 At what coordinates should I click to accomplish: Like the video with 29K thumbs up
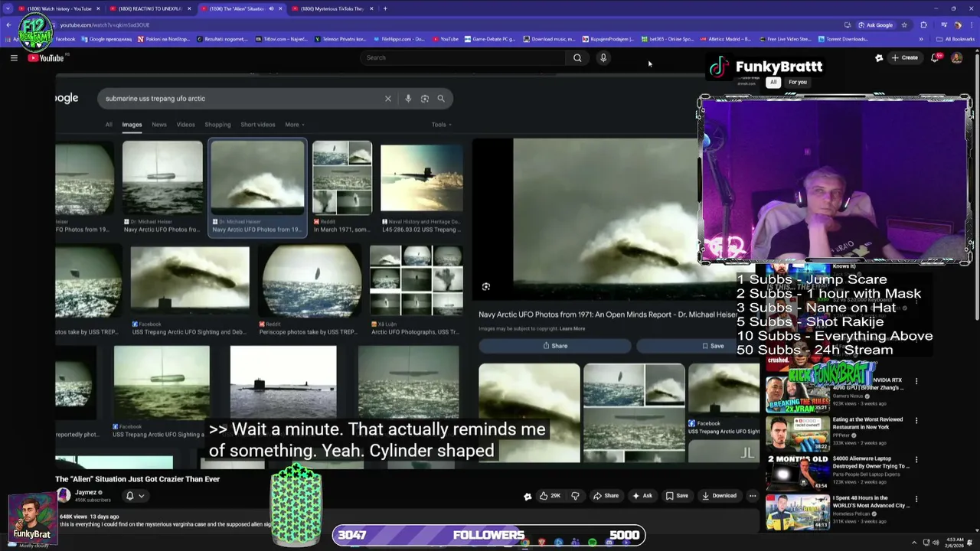click(550, 496)
